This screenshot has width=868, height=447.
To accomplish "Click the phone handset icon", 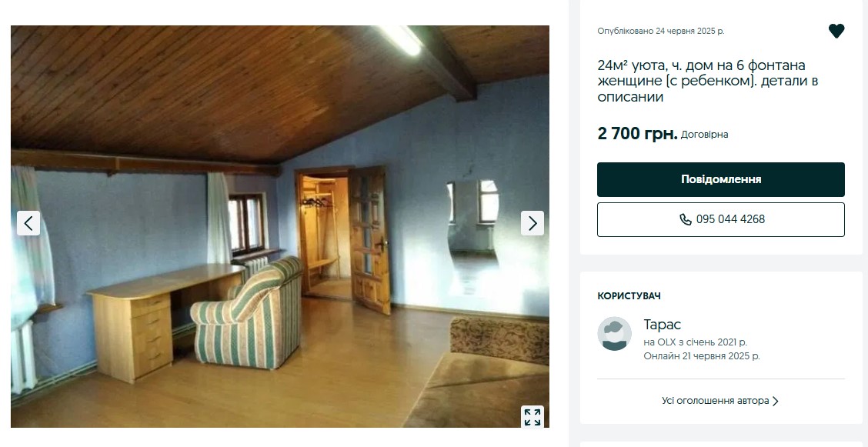I will click(686, 219).
